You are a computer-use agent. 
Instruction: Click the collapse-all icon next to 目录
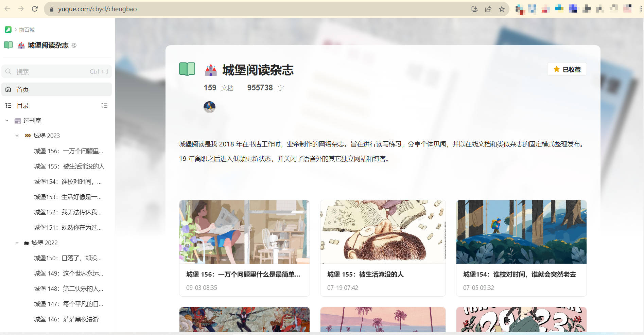[x=104, y=105]
